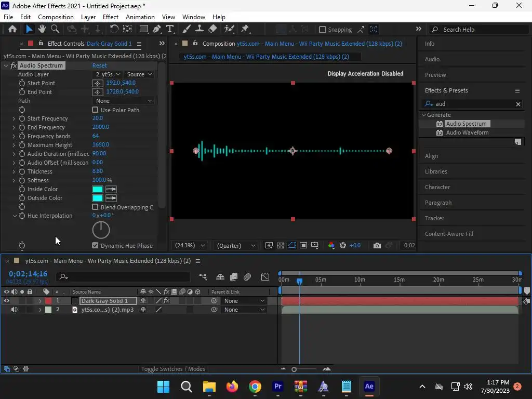This screenshot has width=532, height=399.
Task: Select the Rectangle shape tool
Action: pos(144,29)
